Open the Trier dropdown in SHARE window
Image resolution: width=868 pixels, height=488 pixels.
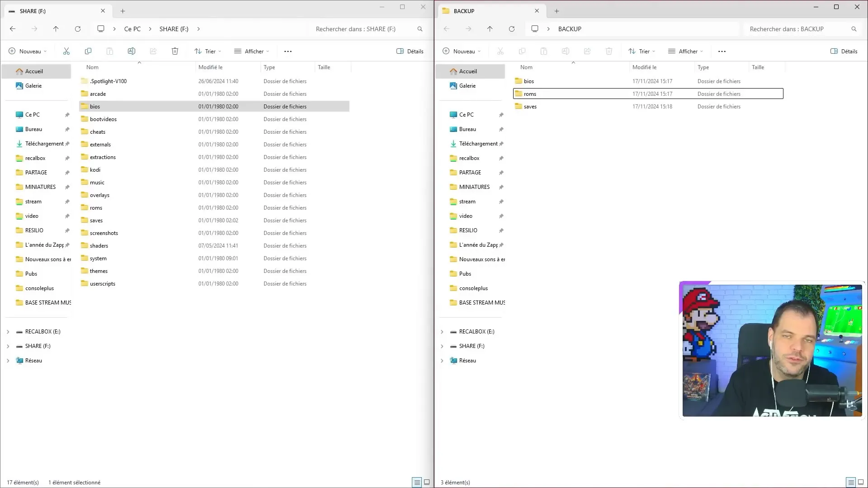click(x=208, y=51)
